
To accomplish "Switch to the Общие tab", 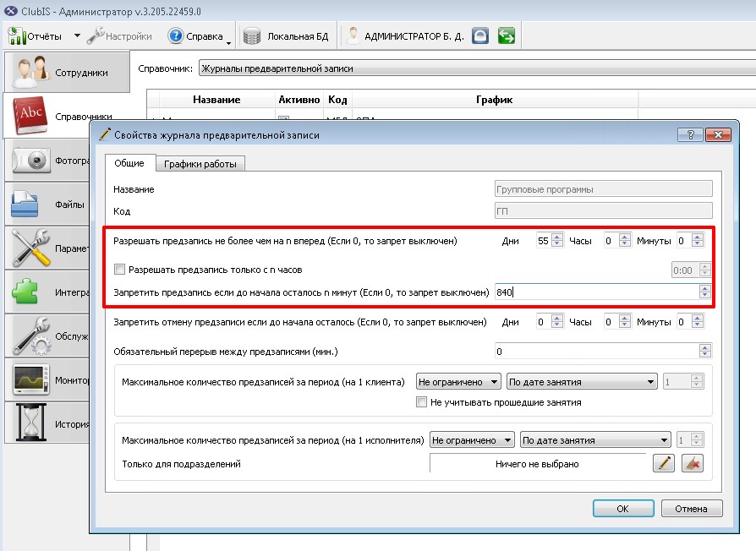I will 129,163.
